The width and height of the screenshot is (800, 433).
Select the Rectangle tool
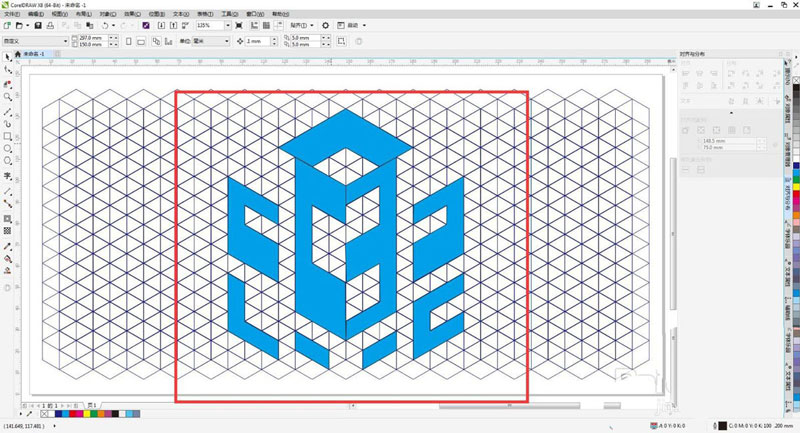(x=8, y=136)
